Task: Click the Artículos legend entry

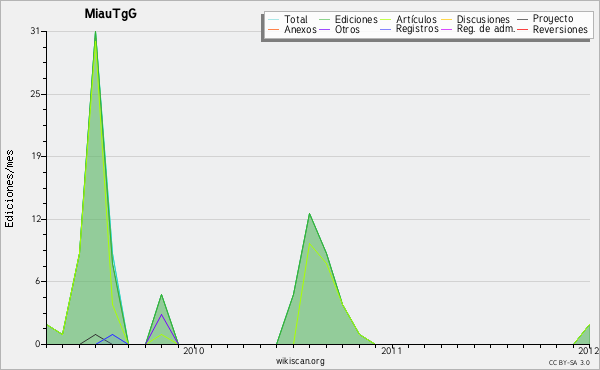Action: (x=409, y=19)
